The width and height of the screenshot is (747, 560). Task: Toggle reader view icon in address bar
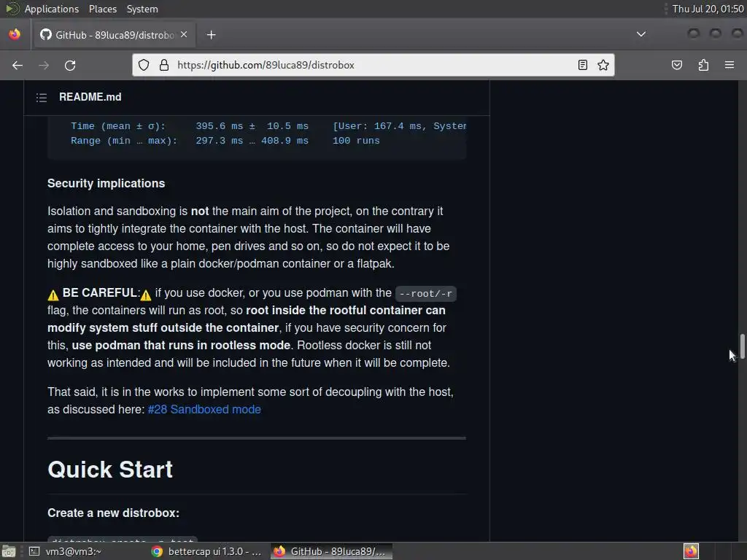pos(583,65)
